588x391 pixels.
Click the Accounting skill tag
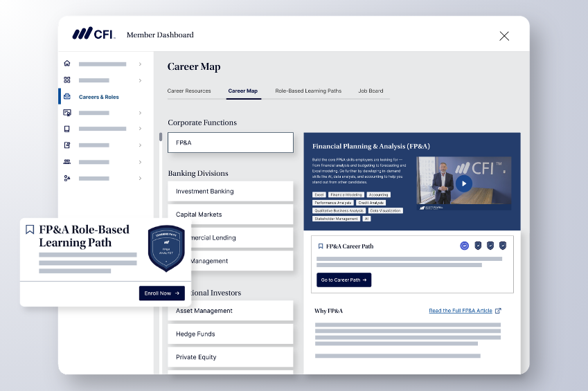(378, 194)
